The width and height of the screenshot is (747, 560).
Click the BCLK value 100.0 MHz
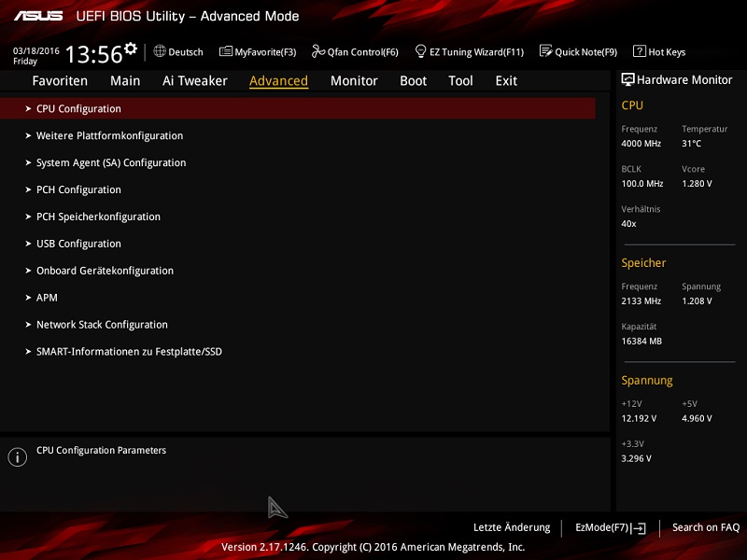point(642,183)
